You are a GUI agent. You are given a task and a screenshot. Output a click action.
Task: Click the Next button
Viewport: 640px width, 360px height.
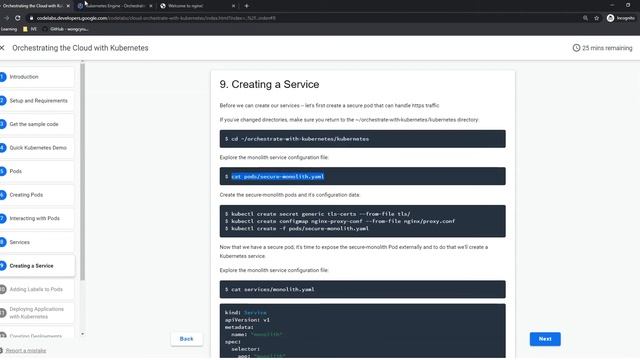545,339
